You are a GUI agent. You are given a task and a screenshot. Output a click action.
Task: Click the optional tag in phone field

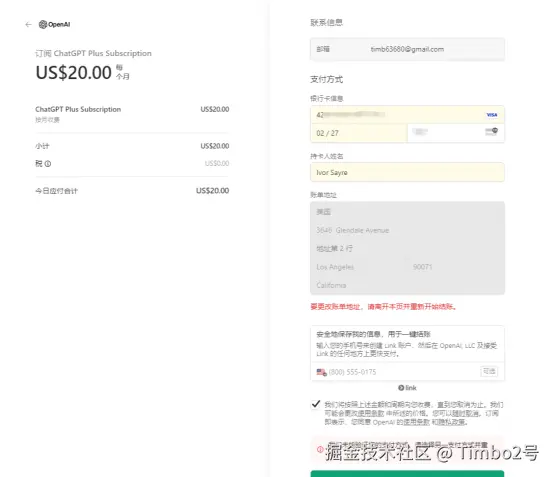point(489,371)
